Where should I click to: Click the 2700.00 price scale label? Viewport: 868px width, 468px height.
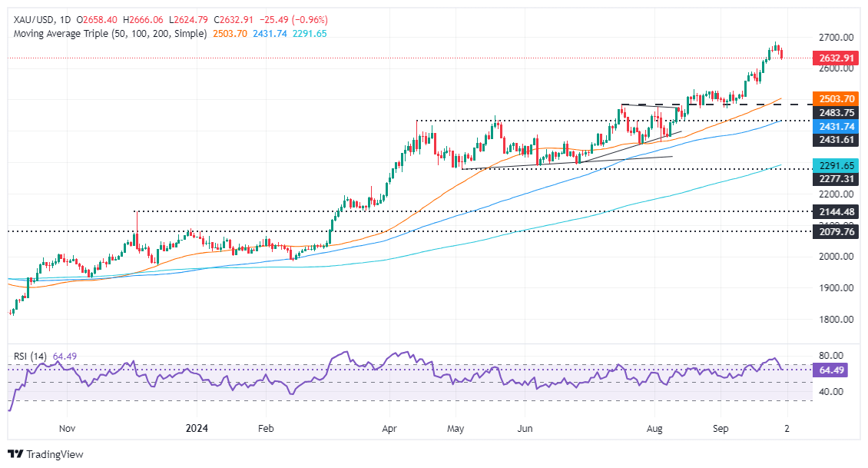pyautogui.click(x=837, y=37)
